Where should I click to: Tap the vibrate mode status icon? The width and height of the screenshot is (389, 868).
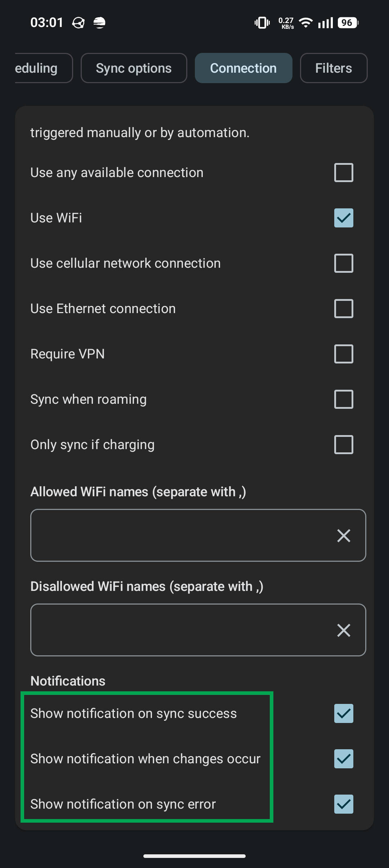[x=262, y=23]
